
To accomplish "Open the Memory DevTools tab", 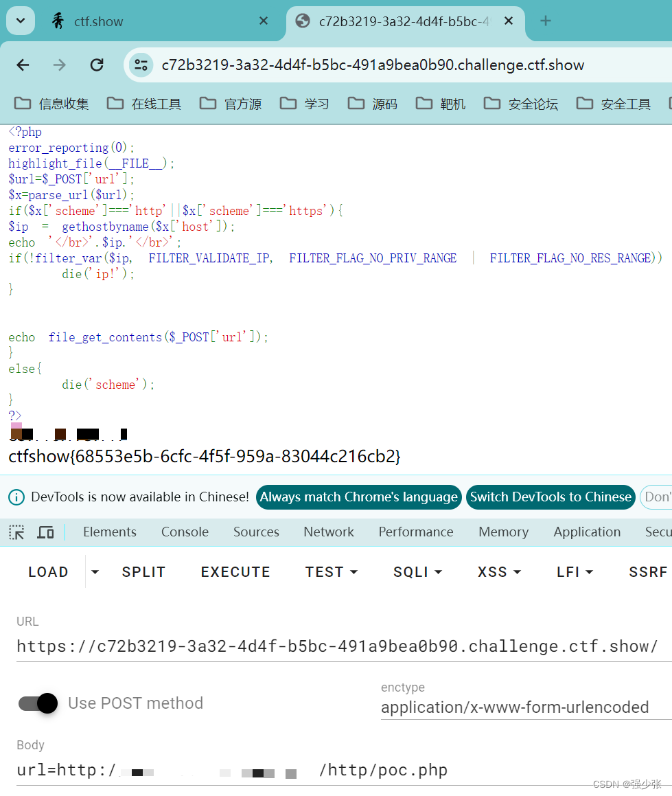I will [504, 532].
